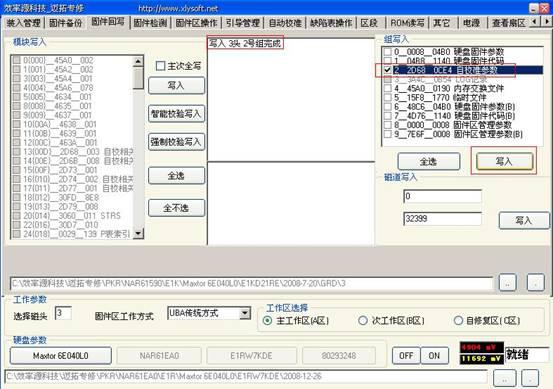Open browse button beside GRD\3 path
The width and height of the screenshot is (553, 389).
coord(508,283)
